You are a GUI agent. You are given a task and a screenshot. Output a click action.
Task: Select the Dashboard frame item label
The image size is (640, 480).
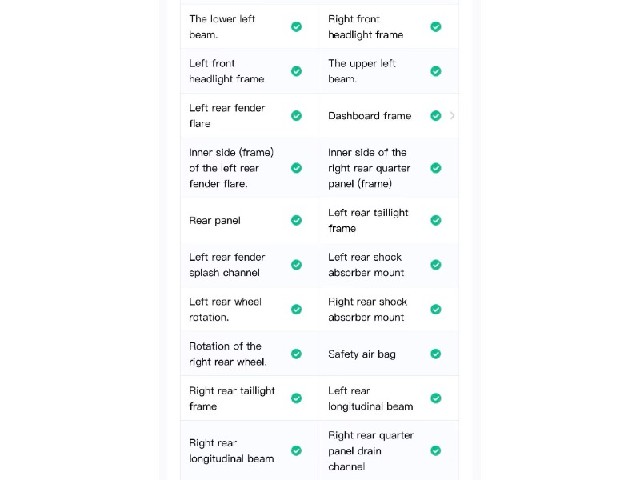(369, 116)
